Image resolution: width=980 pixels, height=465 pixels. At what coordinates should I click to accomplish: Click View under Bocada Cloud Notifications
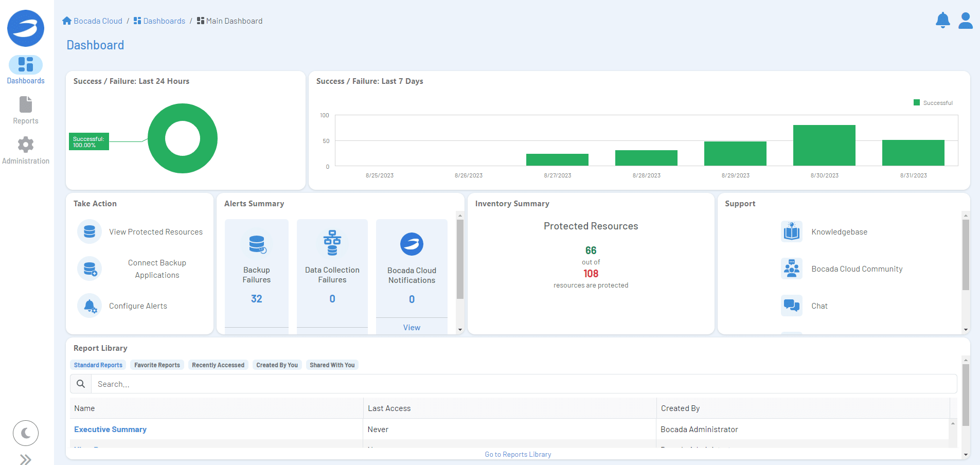click(x=412, y=328)
